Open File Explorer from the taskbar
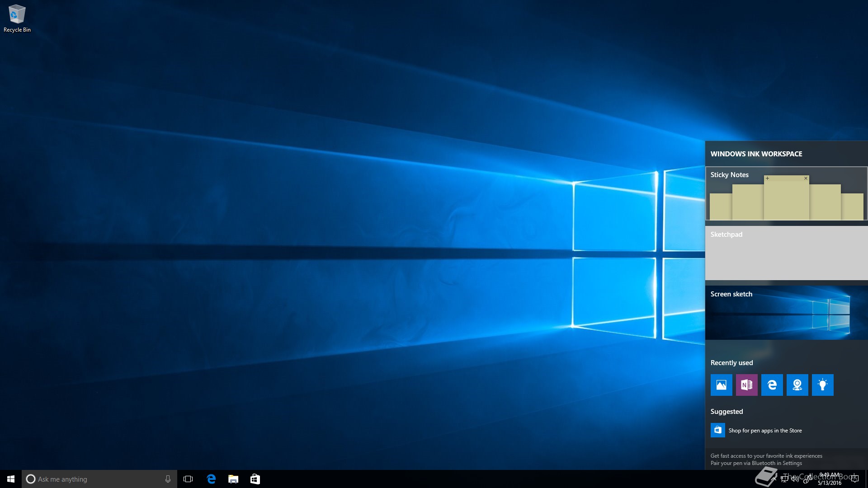Screen dimensions: 868x488 233,479
